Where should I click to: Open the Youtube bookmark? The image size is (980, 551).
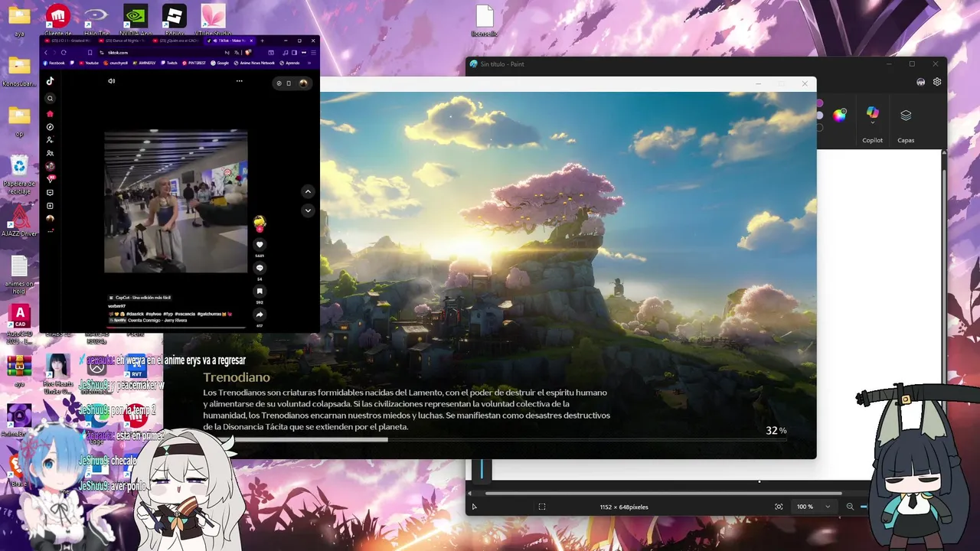[x=89, y=63]
